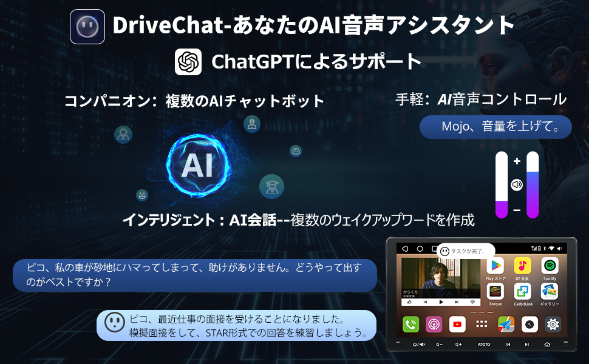Tap the Android back triangle
The image size is (589, 364).
[405, 249]
